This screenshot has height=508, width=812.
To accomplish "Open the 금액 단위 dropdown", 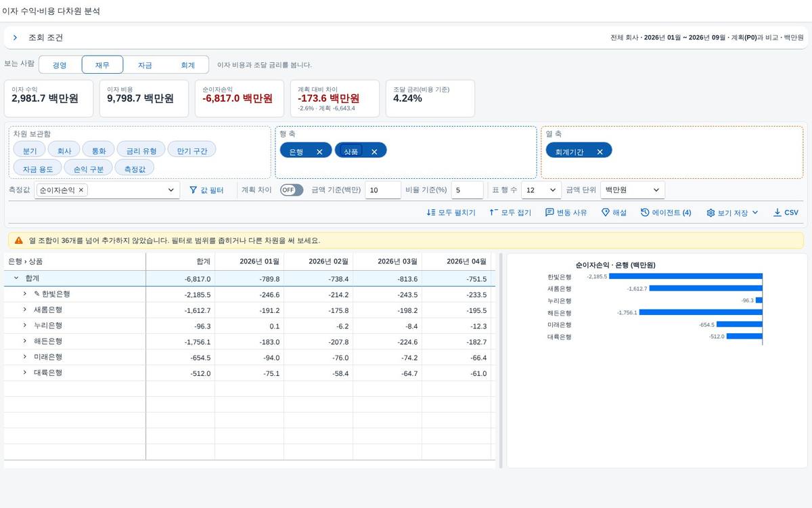I will [633, 190].
